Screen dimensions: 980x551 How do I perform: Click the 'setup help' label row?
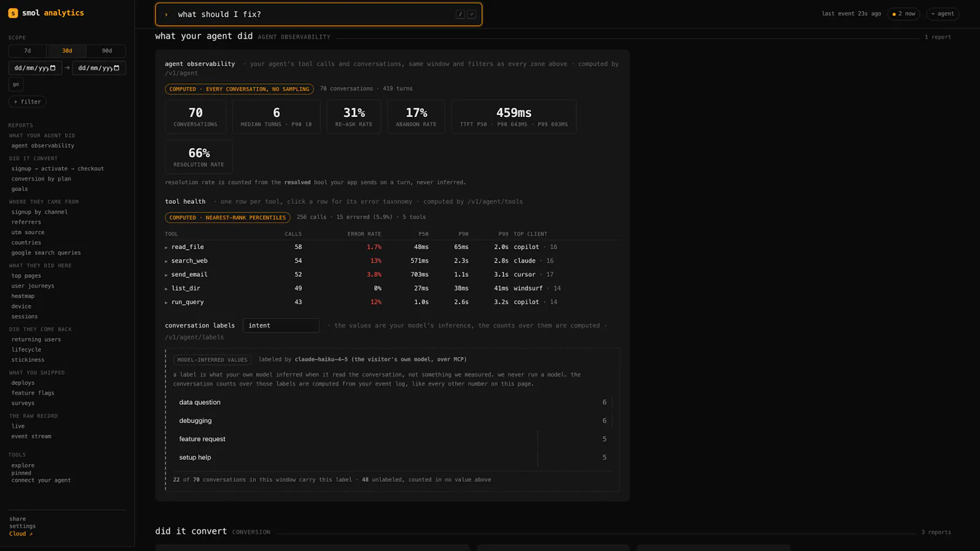pyautogui.click(x=392, y=457)
